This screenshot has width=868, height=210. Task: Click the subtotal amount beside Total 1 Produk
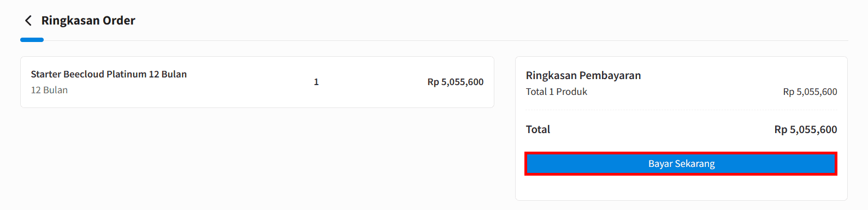pyautogui.click(x=810, y=92)
